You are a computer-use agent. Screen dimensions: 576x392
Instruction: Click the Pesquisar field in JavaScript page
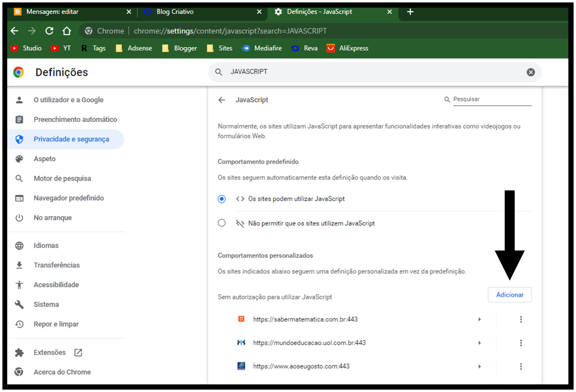click(492, 99)
